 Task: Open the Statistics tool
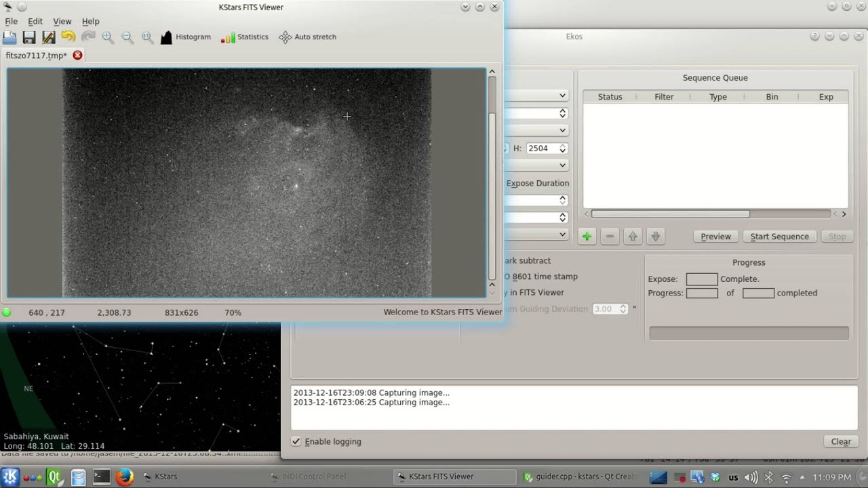(244, 37)
